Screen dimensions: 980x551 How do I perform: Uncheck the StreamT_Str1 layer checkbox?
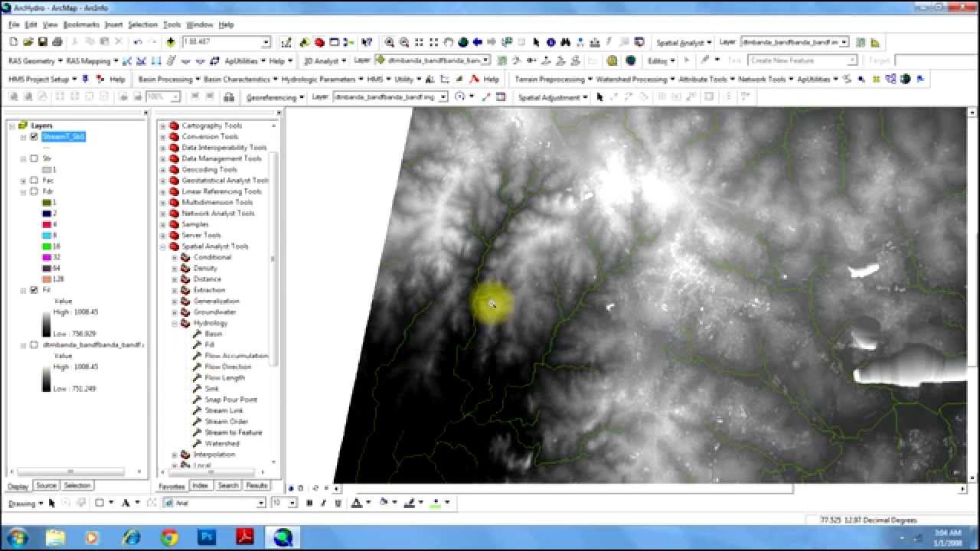(34, 136)
